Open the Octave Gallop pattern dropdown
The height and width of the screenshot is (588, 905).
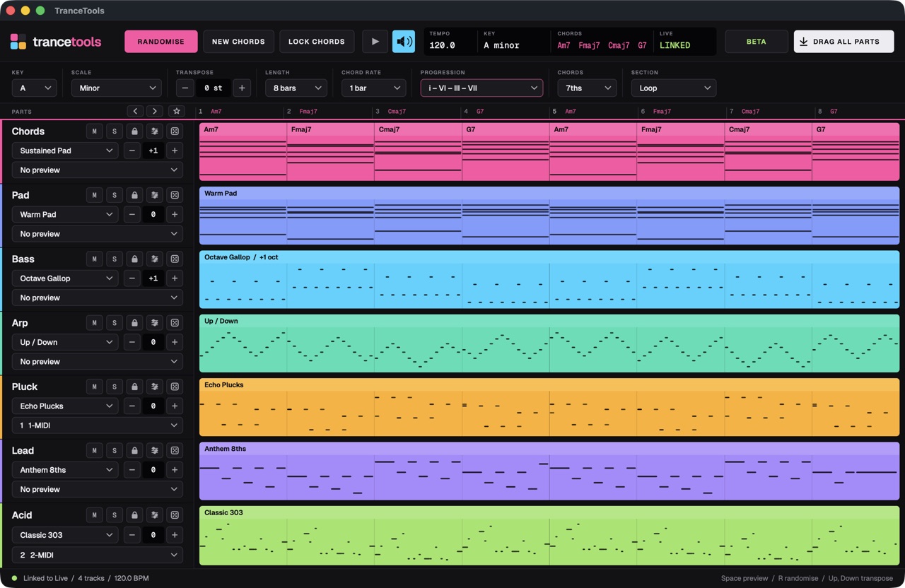tap(65, 278)
